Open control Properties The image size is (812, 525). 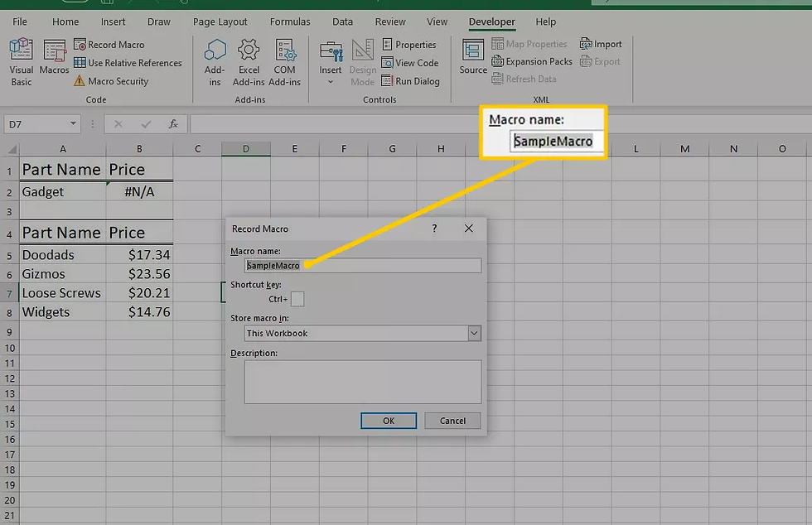tap(409, 45)
